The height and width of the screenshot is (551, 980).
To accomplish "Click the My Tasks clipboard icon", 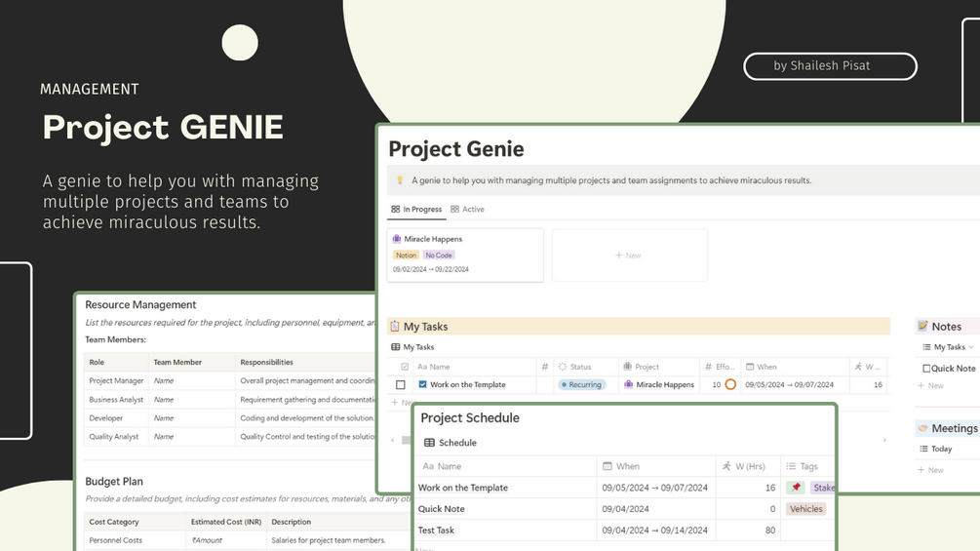I will coord(394,326).
